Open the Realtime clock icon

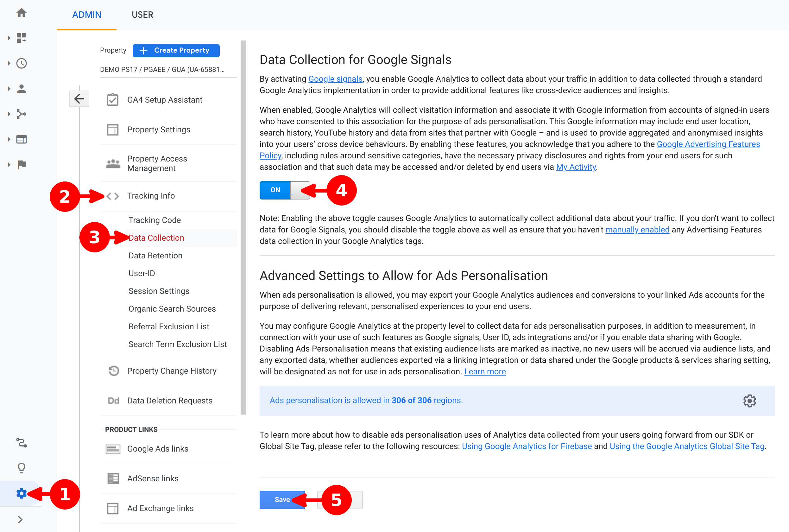(21, 63)
